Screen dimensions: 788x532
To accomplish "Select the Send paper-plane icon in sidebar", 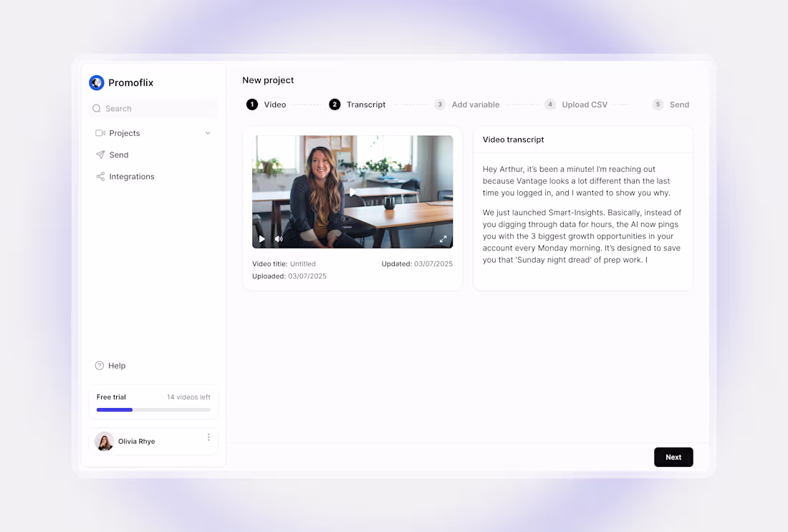I will point(100,155).
